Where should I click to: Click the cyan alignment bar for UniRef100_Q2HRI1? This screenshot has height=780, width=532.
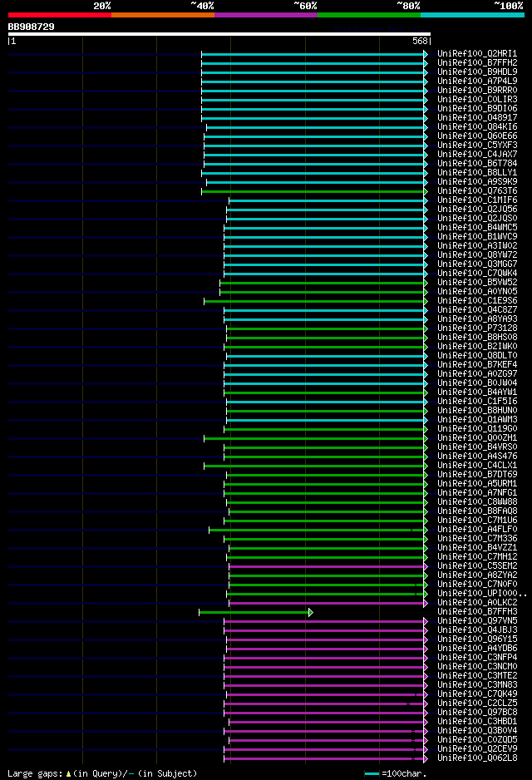click(314, 54)
